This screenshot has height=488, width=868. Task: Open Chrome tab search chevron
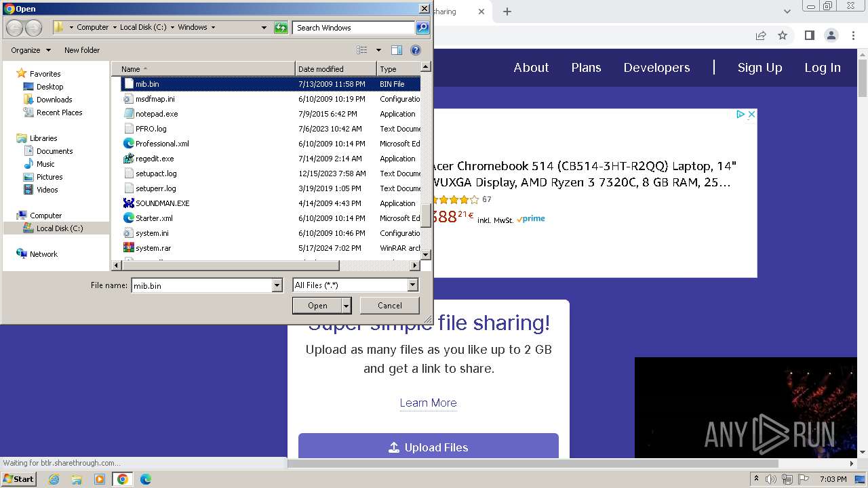pyautogui.click(x=787, y=12)
